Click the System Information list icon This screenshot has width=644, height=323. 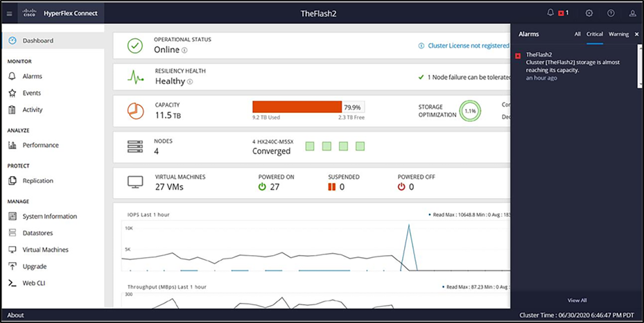point(12,216)
